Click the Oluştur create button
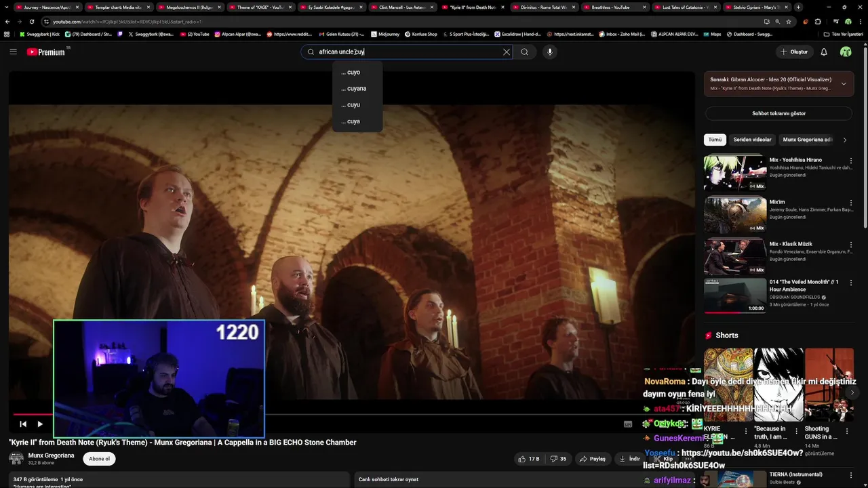Image resolution: width=868 pixels, height=488 pixels. (x=793, y=52)
